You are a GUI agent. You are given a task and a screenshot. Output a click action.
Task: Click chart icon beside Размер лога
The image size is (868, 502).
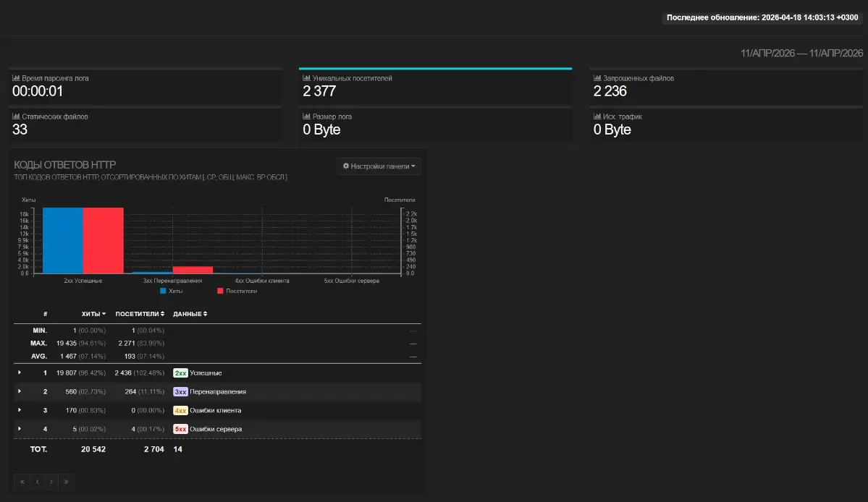click(x=306, y=116)
